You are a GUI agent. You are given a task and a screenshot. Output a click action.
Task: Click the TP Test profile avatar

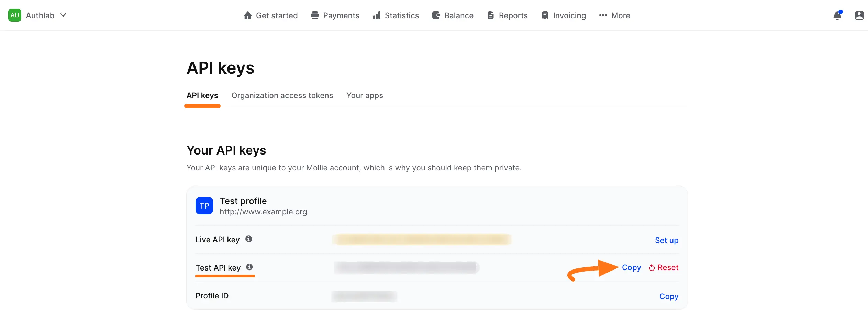tap(204, 206)
